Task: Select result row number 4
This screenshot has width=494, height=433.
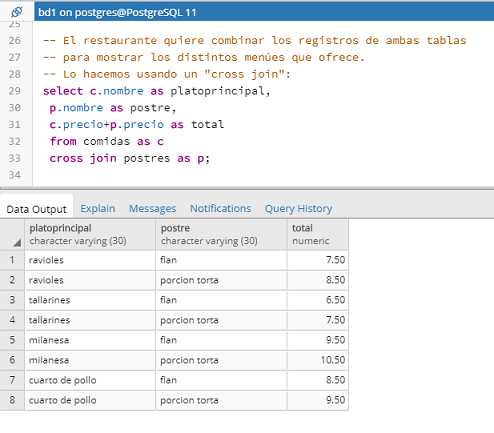Action: coord(12,320)
